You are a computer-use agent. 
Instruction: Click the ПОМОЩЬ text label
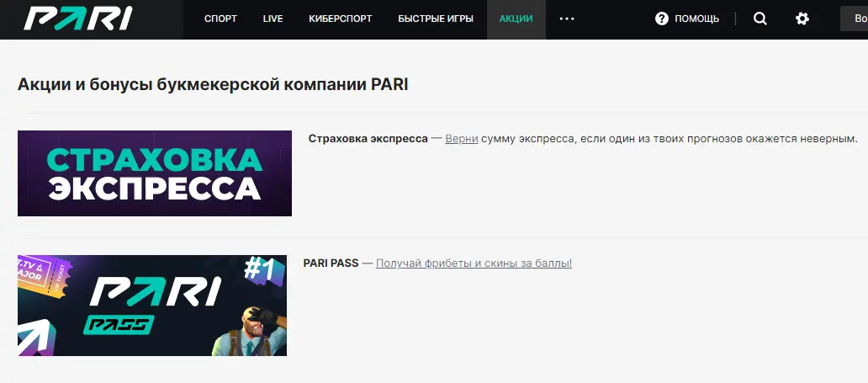pyautogui.click(x=697, y=19)
